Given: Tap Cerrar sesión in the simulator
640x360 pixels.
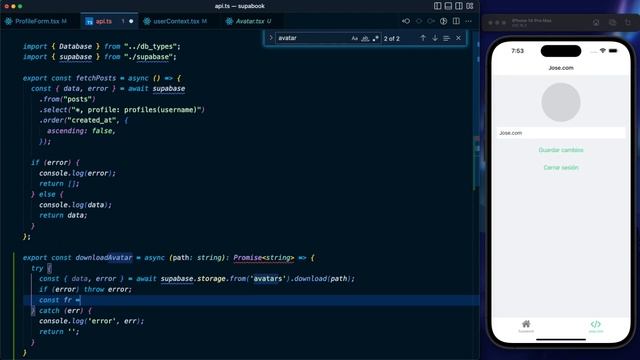Looking at the screenshot, I should click(561, 168).
